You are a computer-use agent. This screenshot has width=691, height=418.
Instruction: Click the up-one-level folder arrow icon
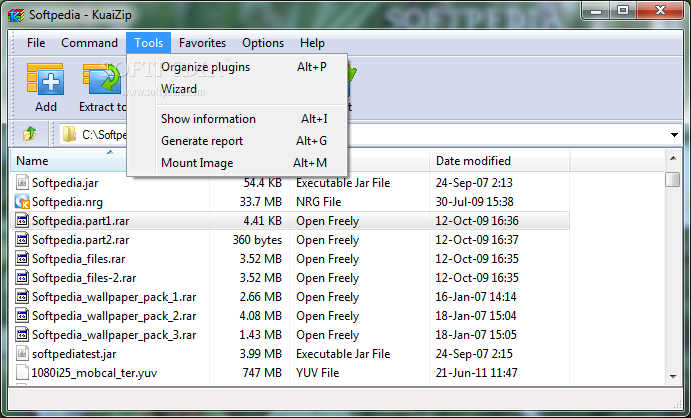coord(30,133)
